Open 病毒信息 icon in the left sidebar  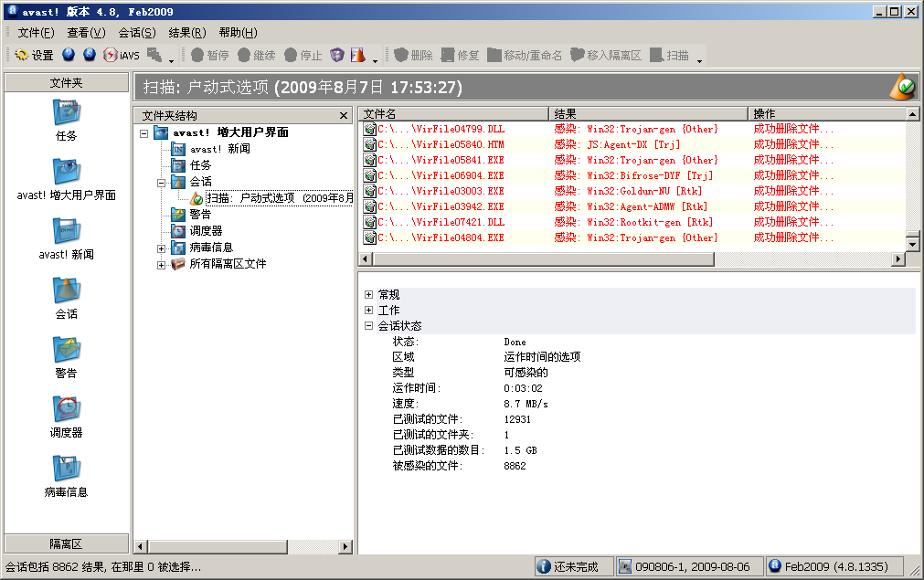(66, 477)
